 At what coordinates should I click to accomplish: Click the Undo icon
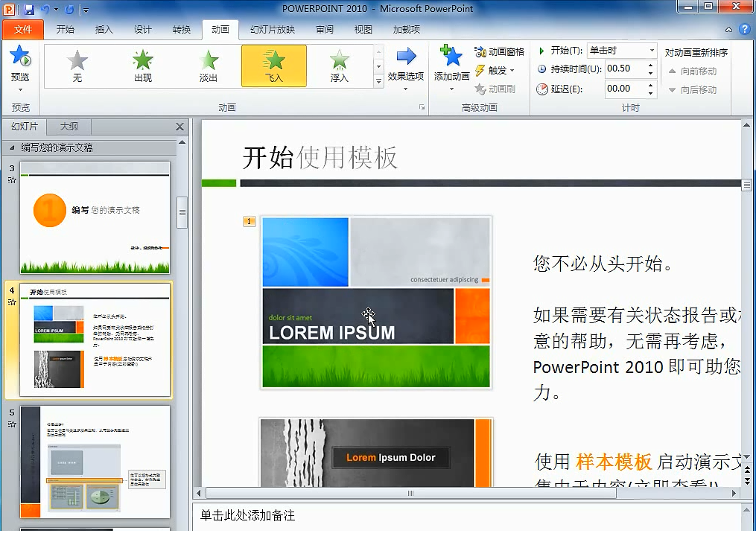coord(45,9)
